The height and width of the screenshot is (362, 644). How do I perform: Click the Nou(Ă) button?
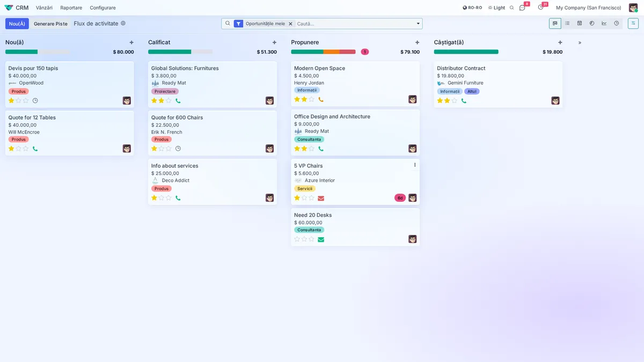point(17,23)
